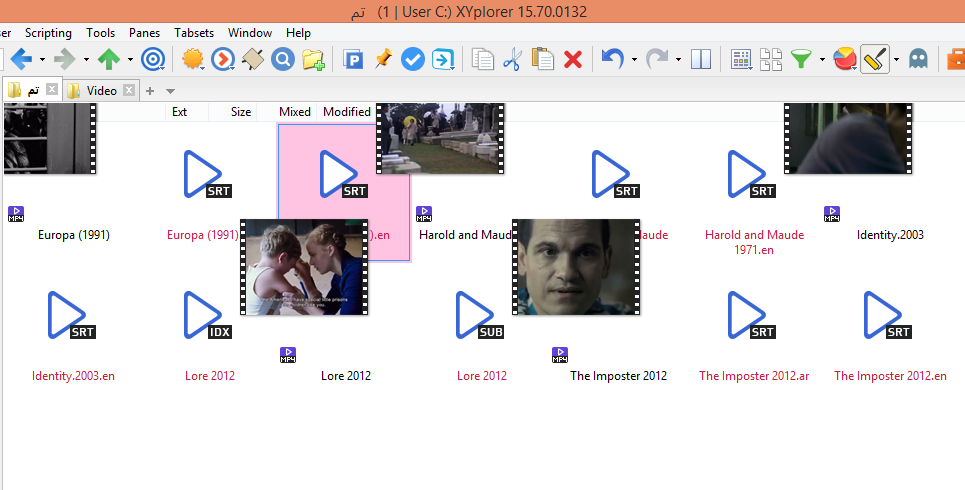Toggle the Ghost filter icon
The width and height of the screenshot is (965, 490).
tap(917, 59)
